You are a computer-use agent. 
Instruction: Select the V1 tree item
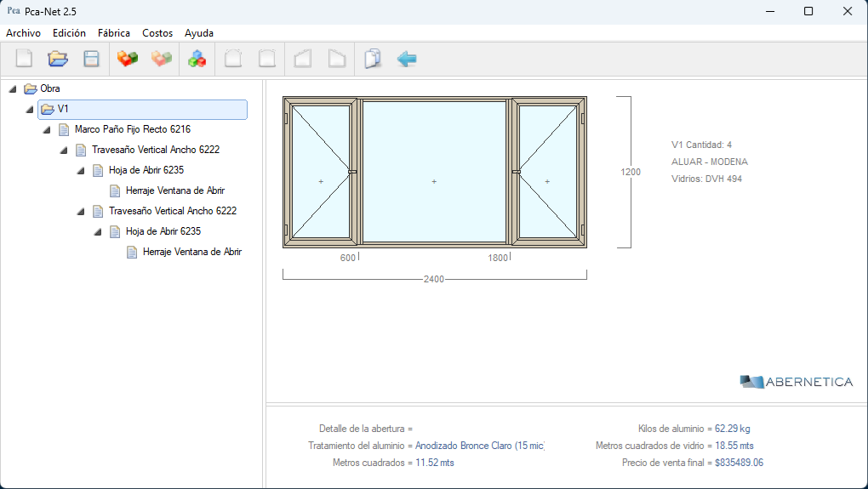[x=142, y=109]
